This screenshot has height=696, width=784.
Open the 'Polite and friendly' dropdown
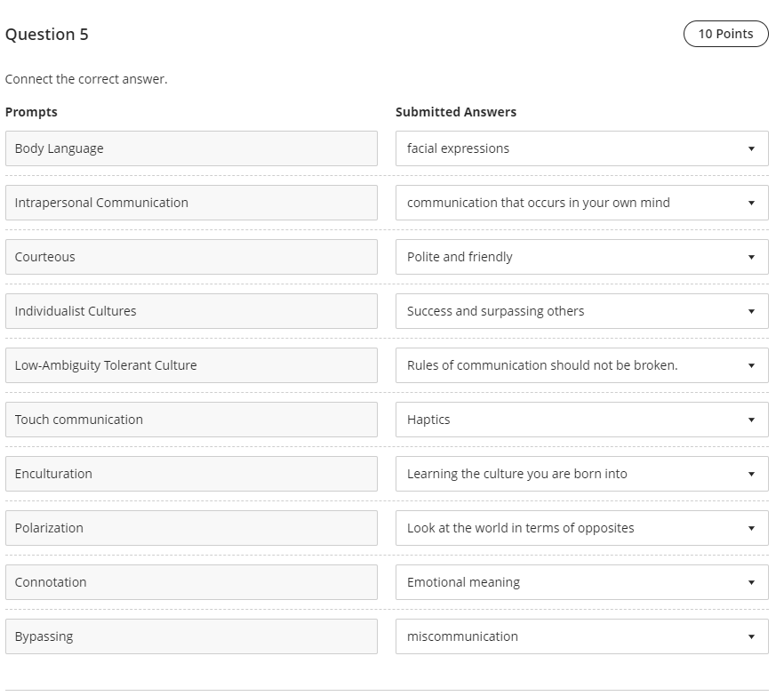click(581, 257)
